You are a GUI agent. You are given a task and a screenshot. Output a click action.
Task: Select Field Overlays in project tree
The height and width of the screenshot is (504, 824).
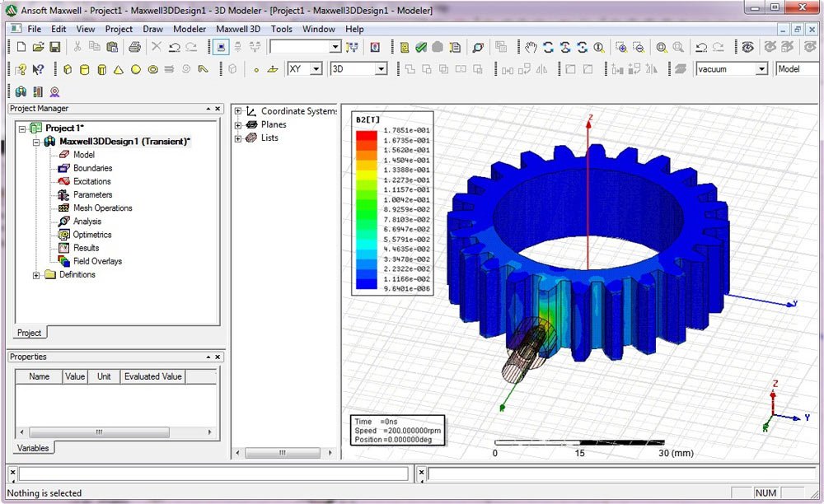[x=97, y=261]
